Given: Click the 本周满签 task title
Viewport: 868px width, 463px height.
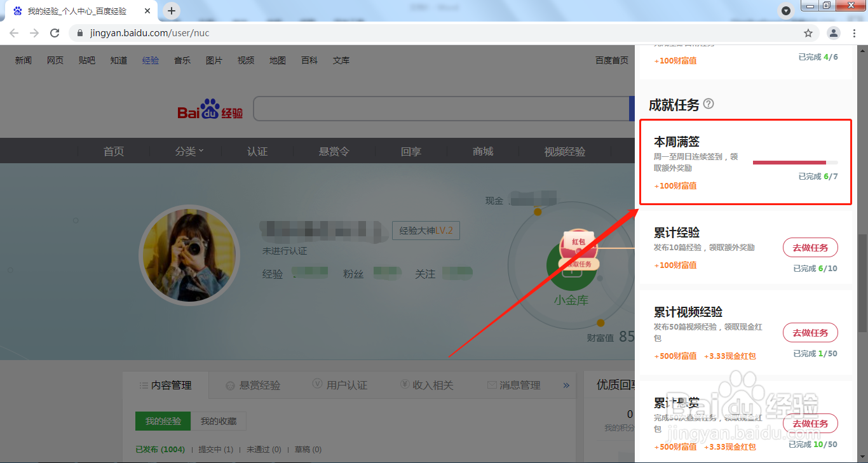Looking at the screenshot, I should 677,142.
